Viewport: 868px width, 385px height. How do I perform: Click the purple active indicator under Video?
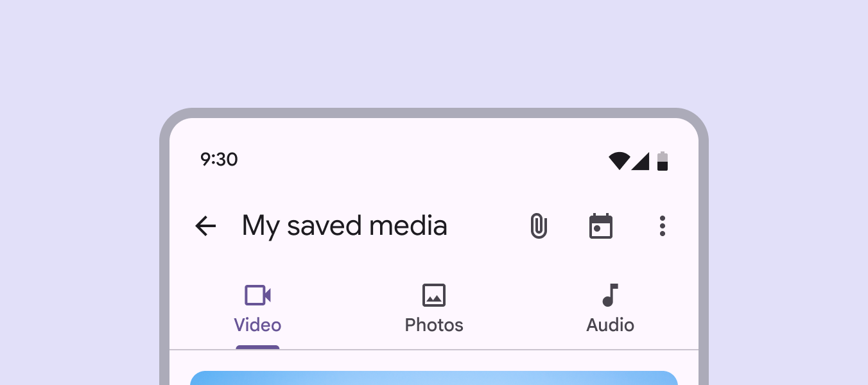(257, 347)
